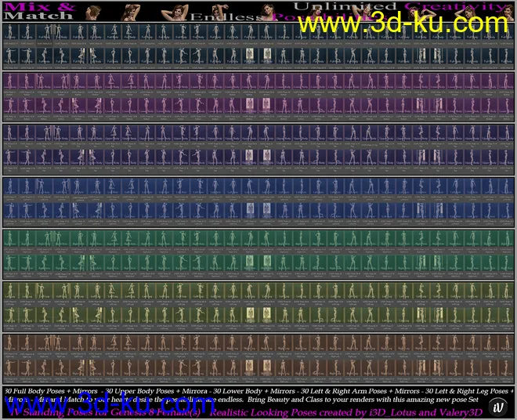The image size is (517, 420).
Task: Select first thumbnail in orange section bottom row
Action: click(9, 364)
